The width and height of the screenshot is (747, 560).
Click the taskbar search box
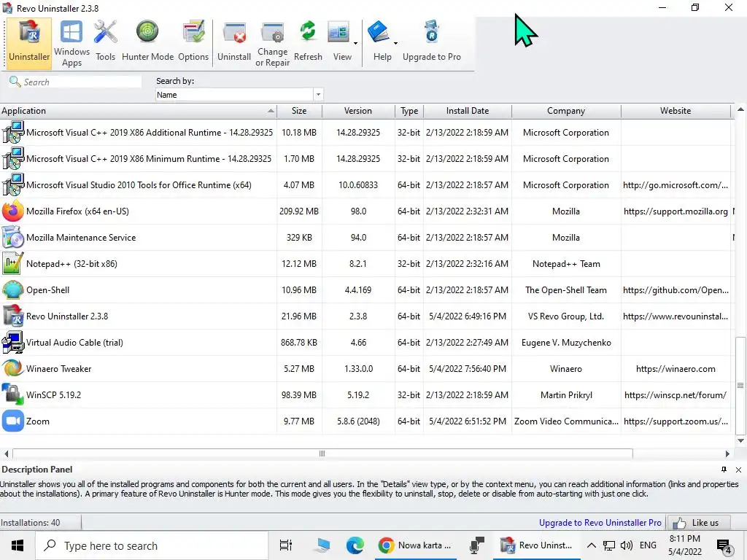[152, 545]
